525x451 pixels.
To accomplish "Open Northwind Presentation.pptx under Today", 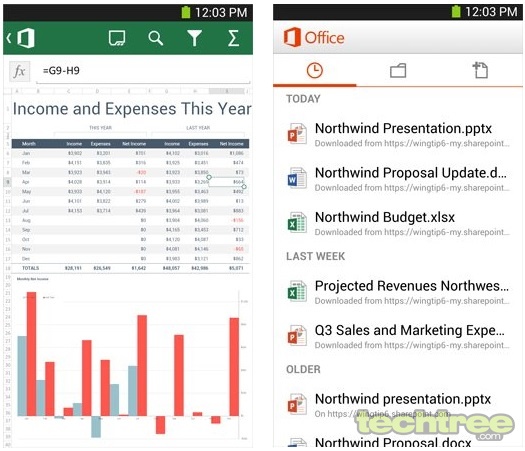I will coord(398,134).
